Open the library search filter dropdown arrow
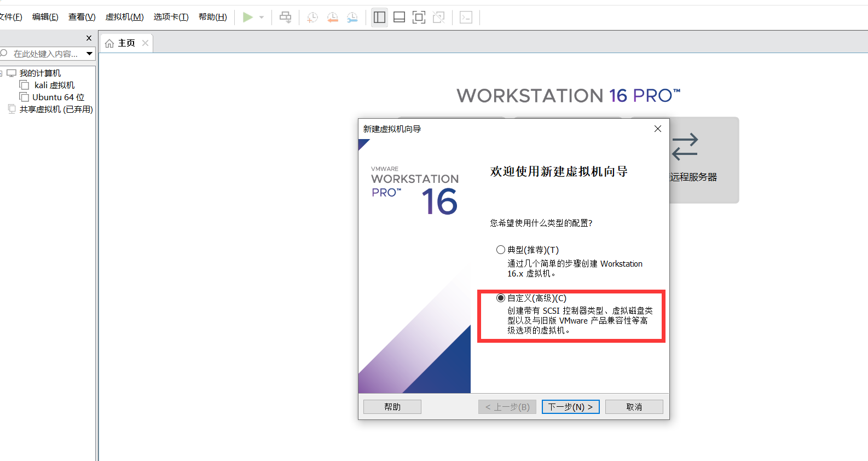 click(x=89, y=54)
